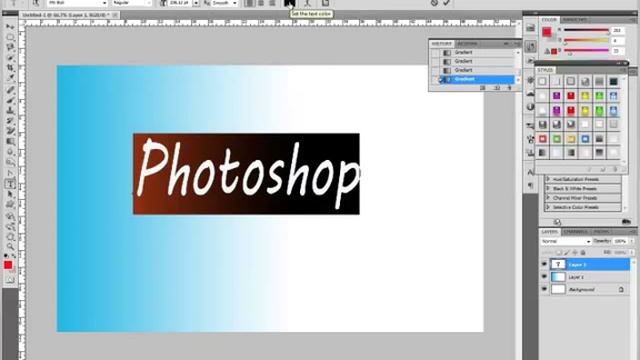Click the History panel delete state trash icon
The height and width of the screenshot is (360, 640).
509,88
